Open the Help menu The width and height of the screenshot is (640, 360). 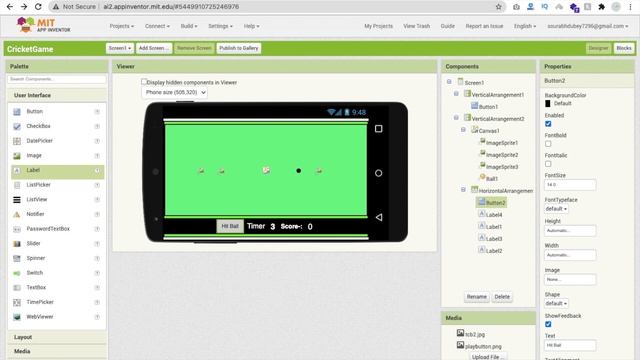click(x=251, y=26)
